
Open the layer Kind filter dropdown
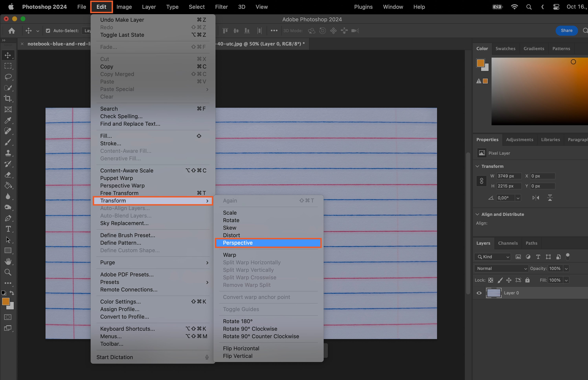493,257
